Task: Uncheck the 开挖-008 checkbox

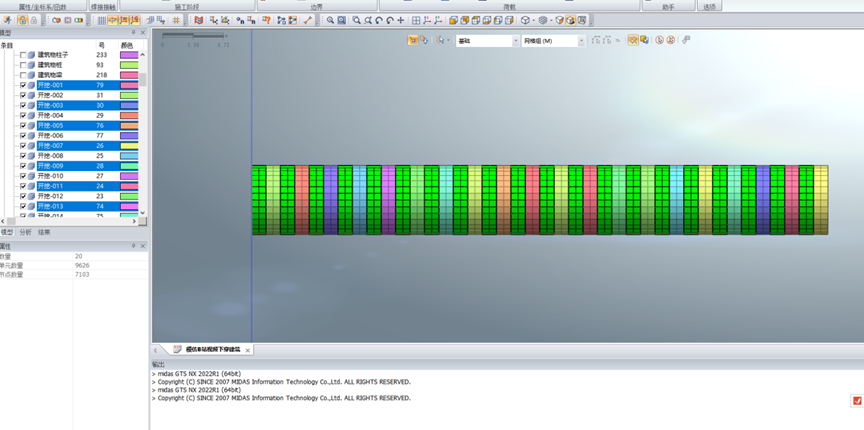Action: point(23,155)
